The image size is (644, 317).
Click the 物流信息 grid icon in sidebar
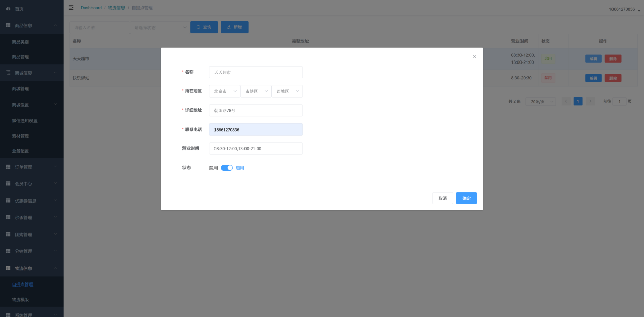pyautogui.click(x=8, y=268)
